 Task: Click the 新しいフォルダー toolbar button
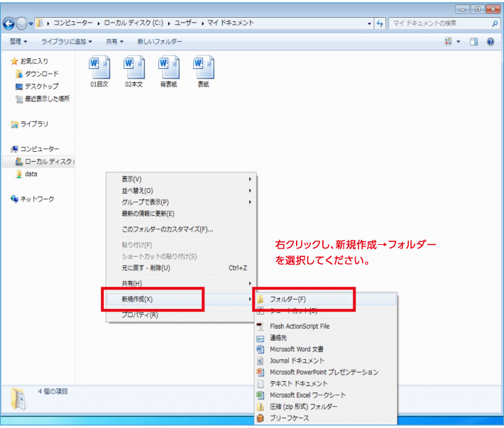[x=160, y=42]
